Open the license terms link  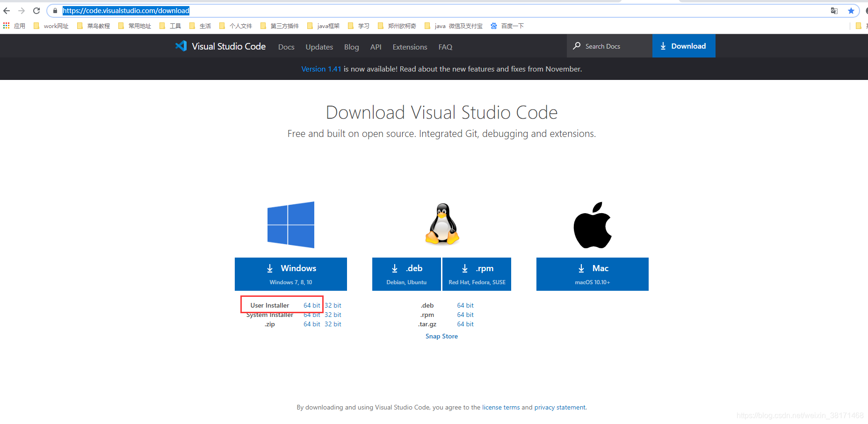501,407
